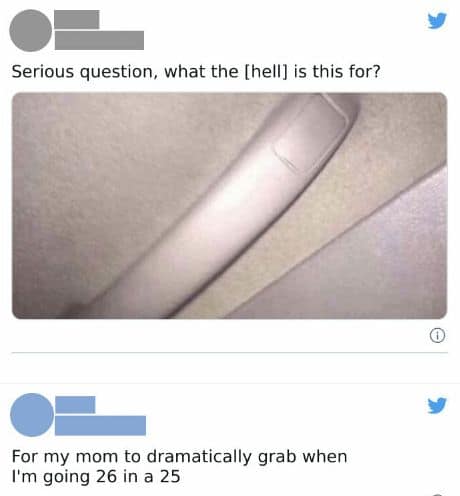Open the gray profile avatar of first tweet

coord(31,30)
